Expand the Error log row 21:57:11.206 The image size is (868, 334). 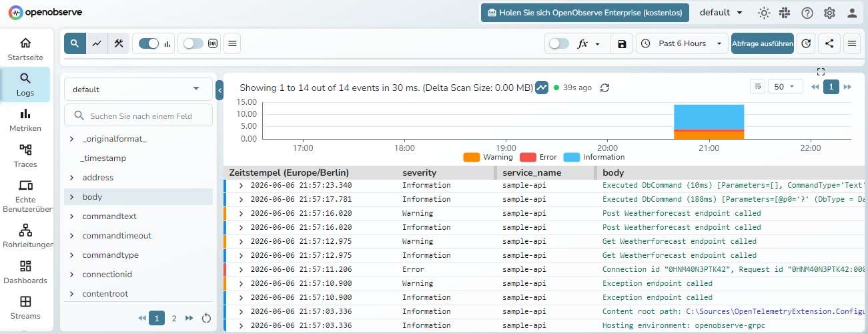click(x=241, y=270)
